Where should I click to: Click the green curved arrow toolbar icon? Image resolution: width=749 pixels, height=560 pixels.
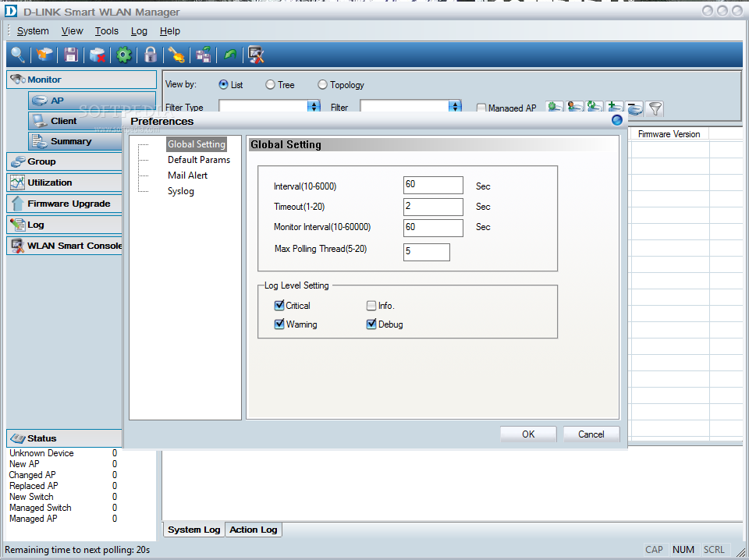click(230, 55)
